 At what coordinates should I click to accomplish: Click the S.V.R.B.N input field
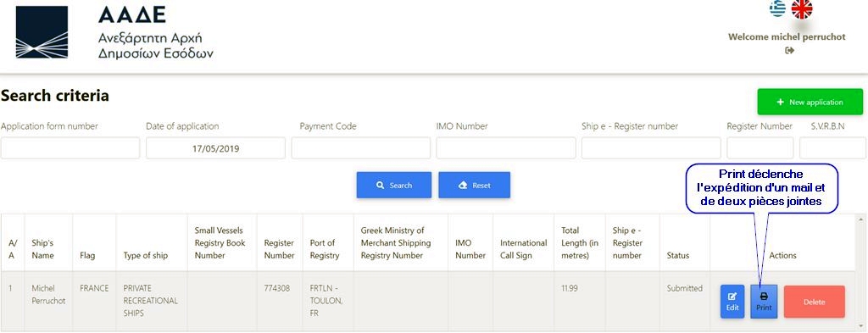point(832,148)
